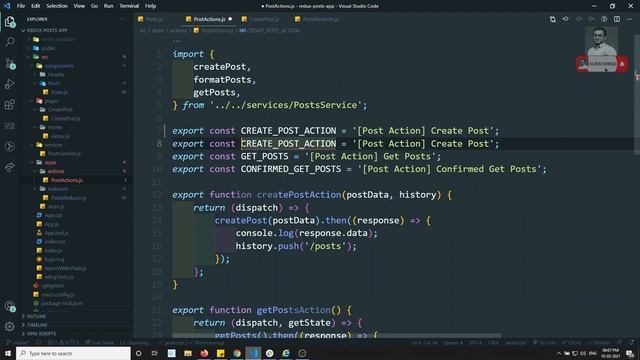Click createPostAction function name in code
The image size is (640, 360).
[299, 195]
